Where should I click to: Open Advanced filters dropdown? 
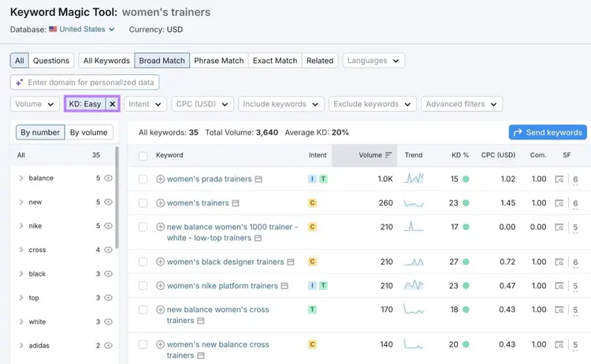click(x=462, y=104)
